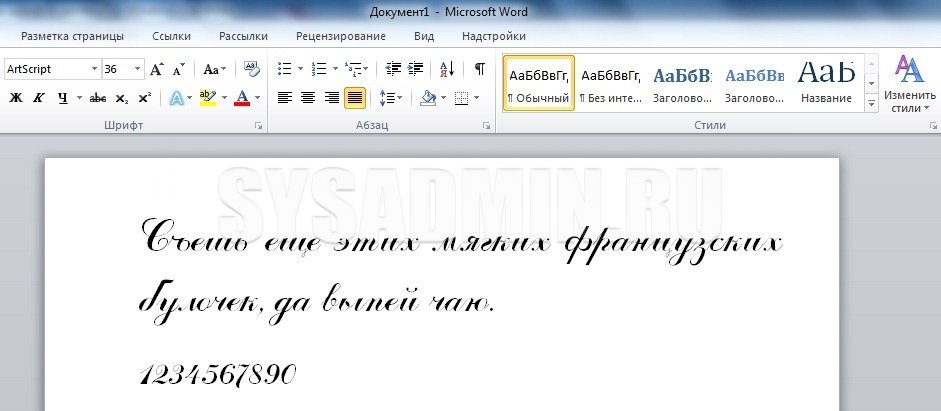Open Шрифт dialog launcher
Image resolution: width=941 pixels, height=411 pixels.
259,126
